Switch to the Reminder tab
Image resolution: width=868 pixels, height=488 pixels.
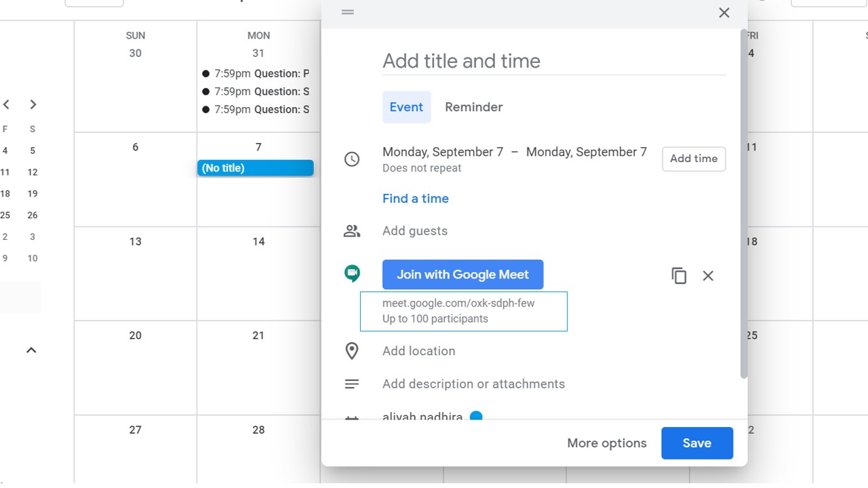pyautogui.click(x=473, y=106)
